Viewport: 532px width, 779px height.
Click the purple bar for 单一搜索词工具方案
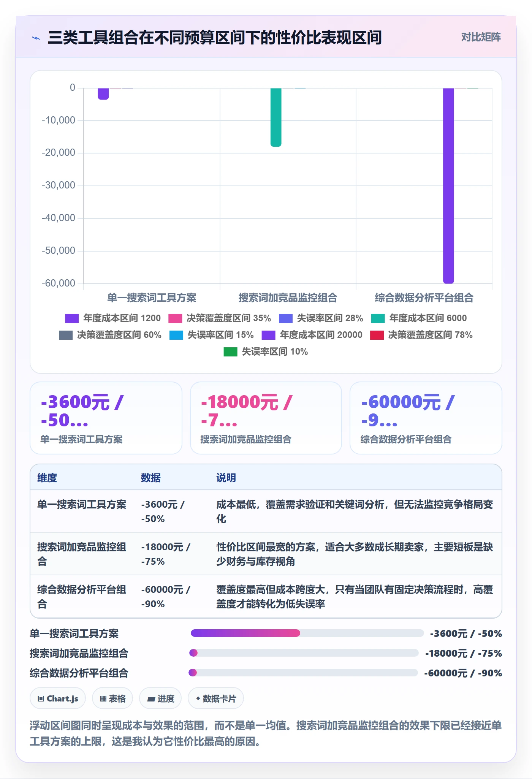103,94
